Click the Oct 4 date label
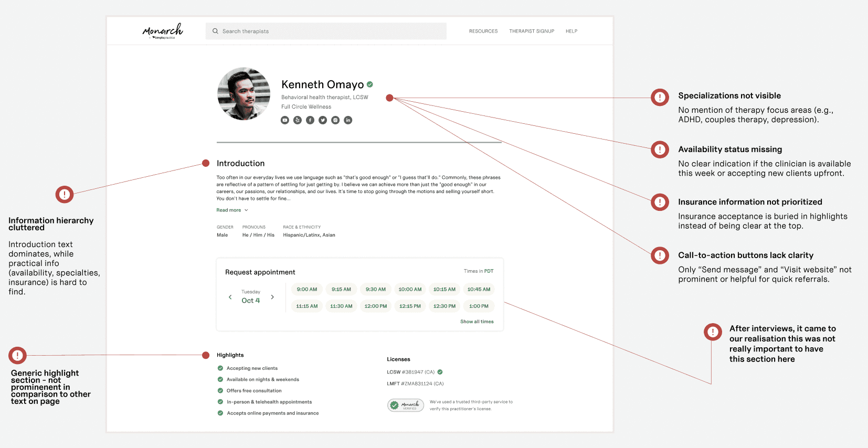This screenshot has width=868, height=448. pos(251,301)
